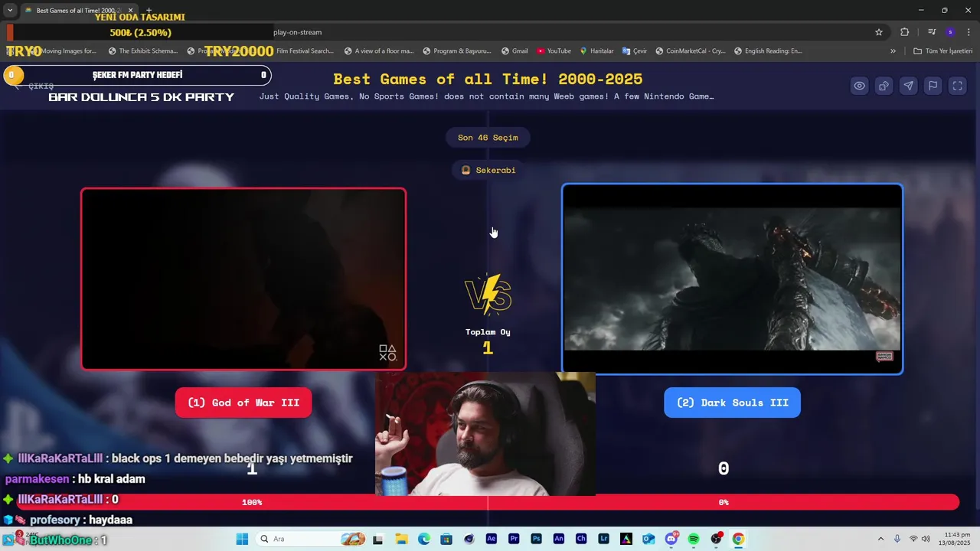Switch to Chrome in the taskbar

(x=738, y=539)
